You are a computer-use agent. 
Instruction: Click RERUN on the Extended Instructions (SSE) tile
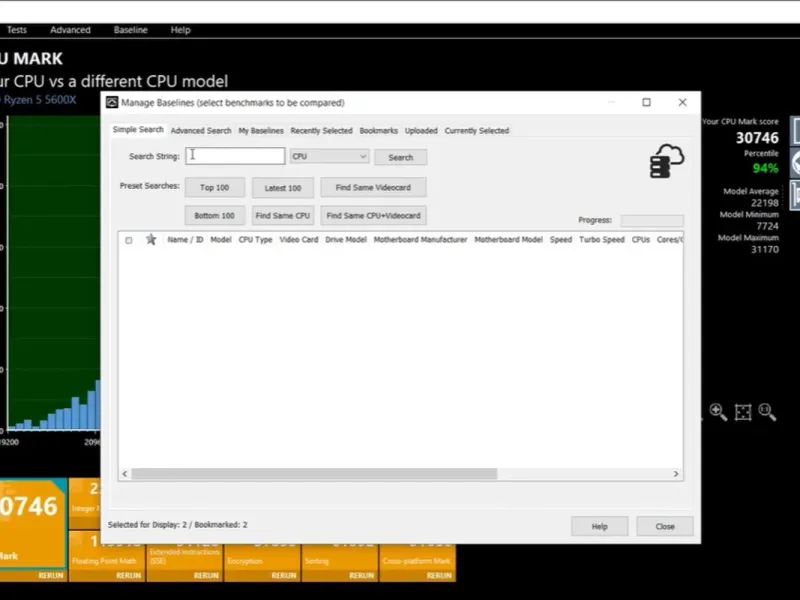[206, 576]
